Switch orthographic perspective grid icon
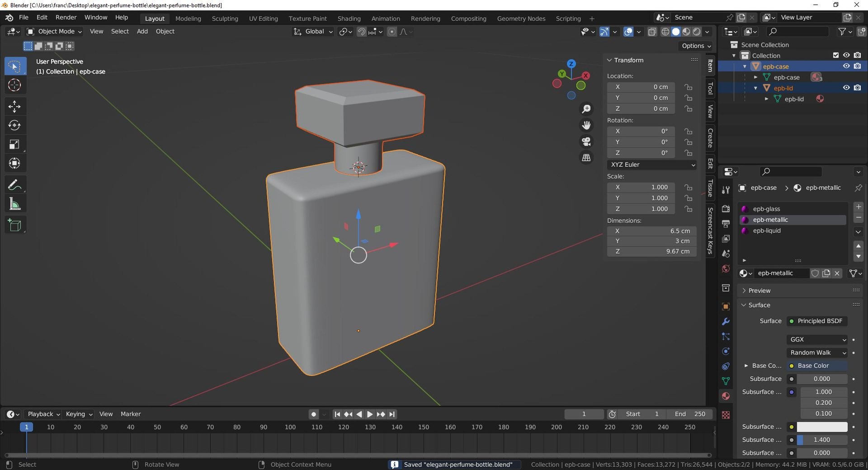This screenshot has width=868, height=470. point(586,158)
